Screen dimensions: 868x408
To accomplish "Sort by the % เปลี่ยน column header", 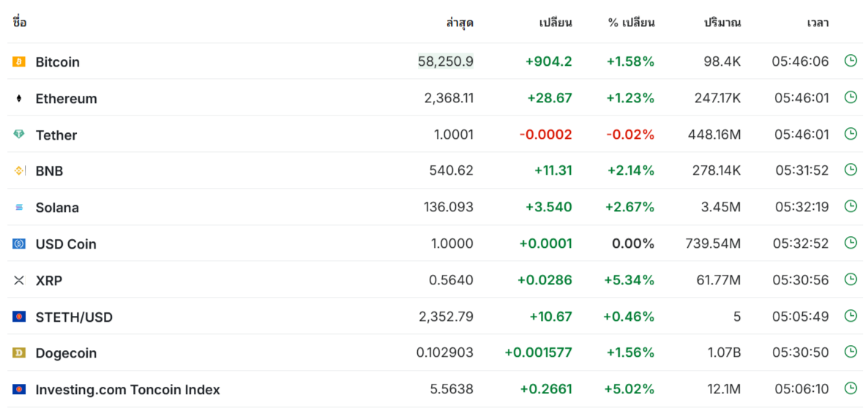I will tap(631, 23).
